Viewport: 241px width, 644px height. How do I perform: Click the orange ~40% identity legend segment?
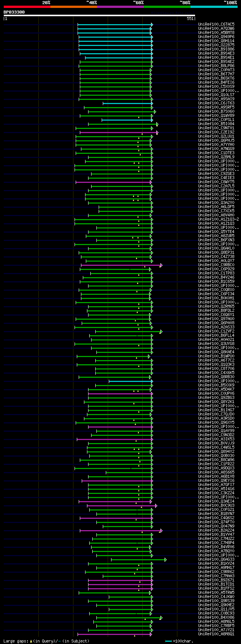(74, 7)
